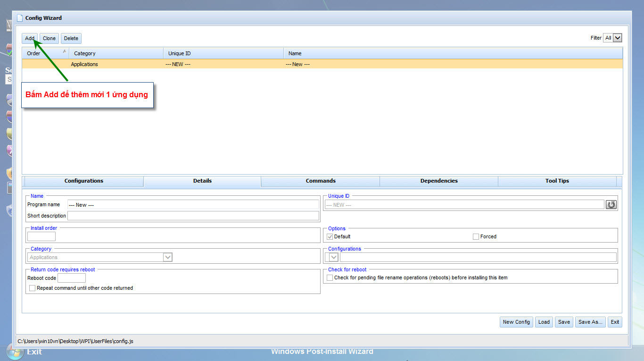Open the Category dropdown showing Applications
The height and width of the screenshot is (361, 644).
click(168, 257)
